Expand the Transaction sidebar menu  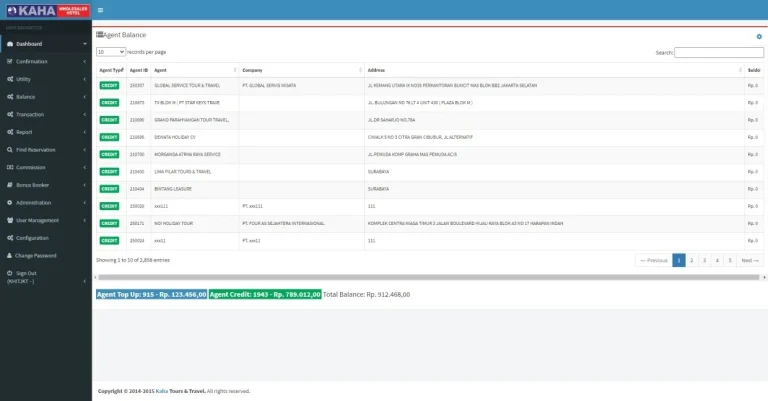46,115
